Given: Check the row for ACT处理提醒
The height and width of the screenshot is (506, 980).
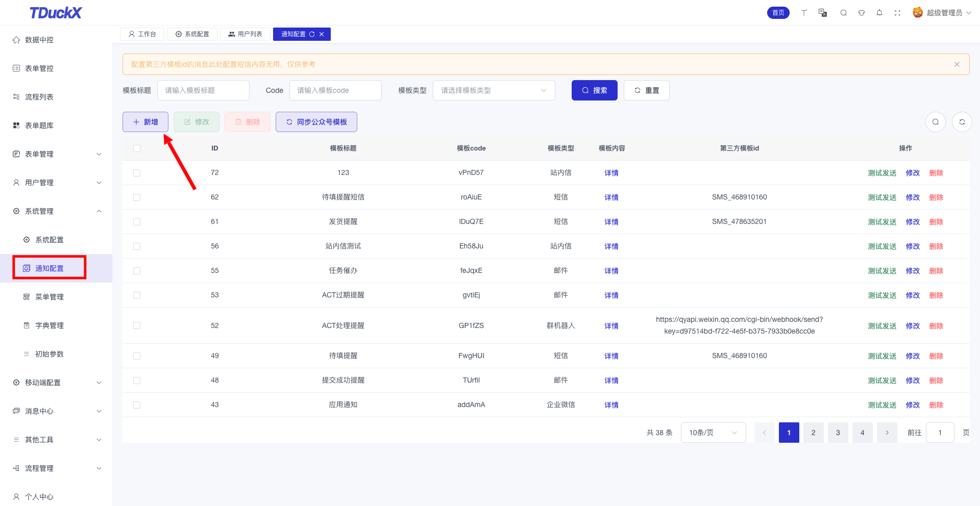Looking at the screenshot, I should 137,325.
